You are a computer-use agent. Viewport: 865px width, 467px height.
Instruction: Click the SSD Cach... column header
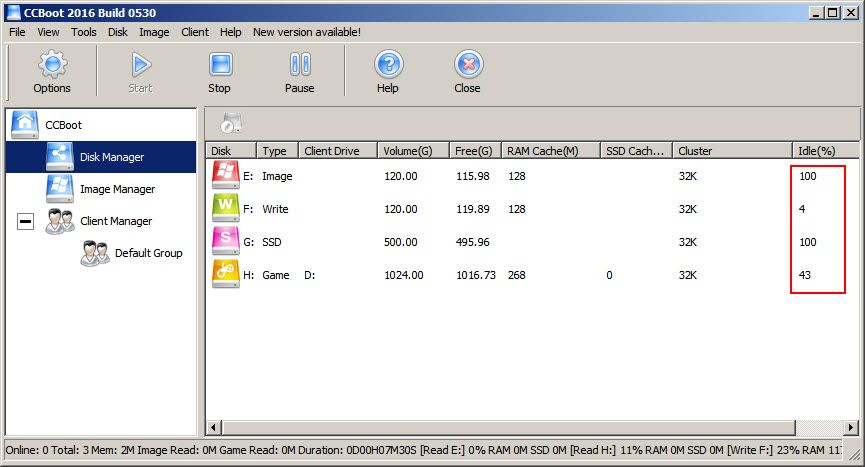tap(637, 151)
